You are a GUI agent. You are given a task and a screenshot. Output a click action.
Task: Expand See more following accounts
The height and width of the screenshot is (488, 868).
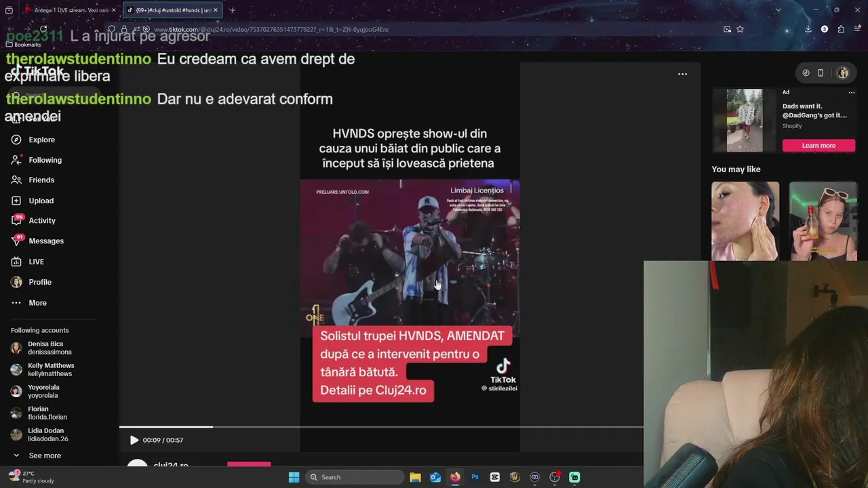tap(38, 455)
